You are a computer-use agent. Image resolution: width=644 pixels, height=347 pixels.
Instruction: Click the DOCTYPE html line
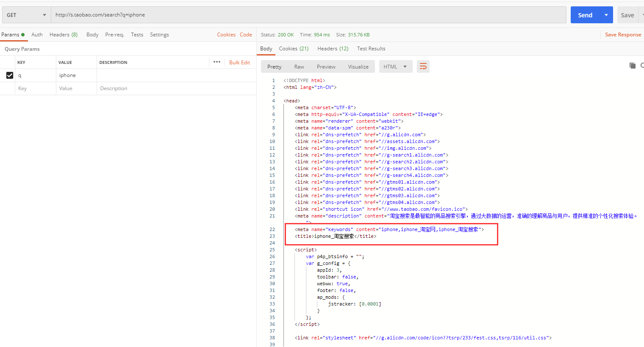click(x=304, y=80)
